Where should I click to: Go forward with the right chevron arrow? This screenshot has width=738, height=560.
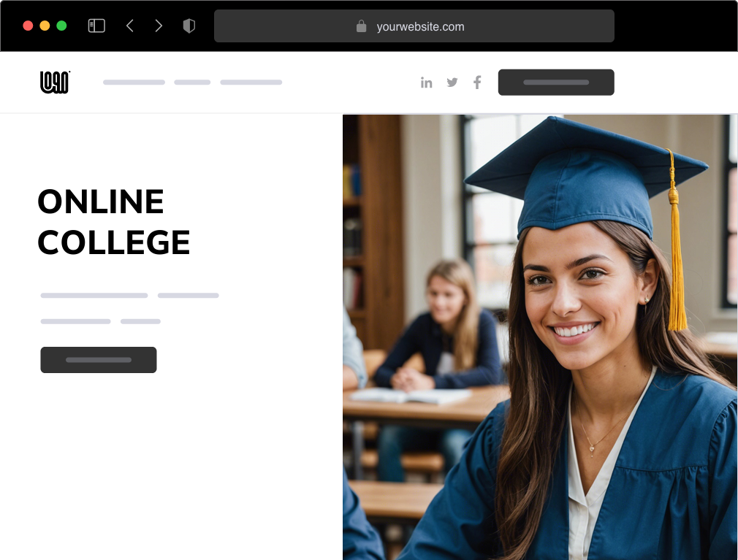(159, 26)
